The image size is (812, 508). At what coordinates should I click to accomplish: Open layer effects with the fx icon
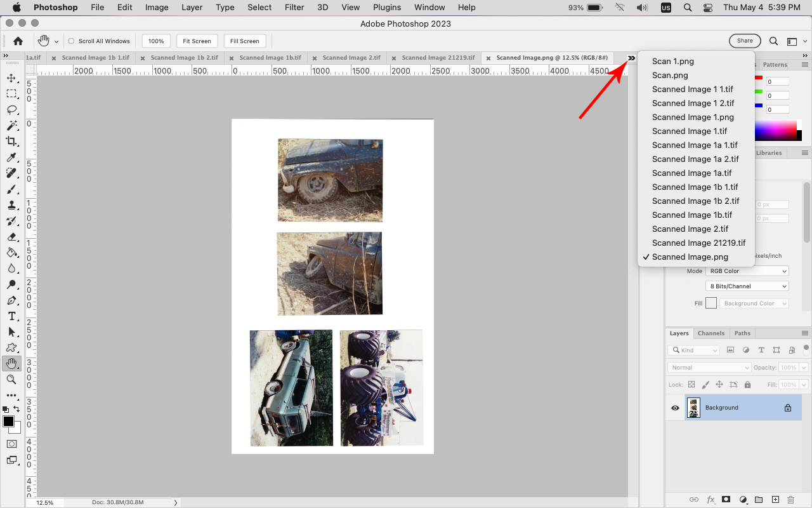(710, 500)
